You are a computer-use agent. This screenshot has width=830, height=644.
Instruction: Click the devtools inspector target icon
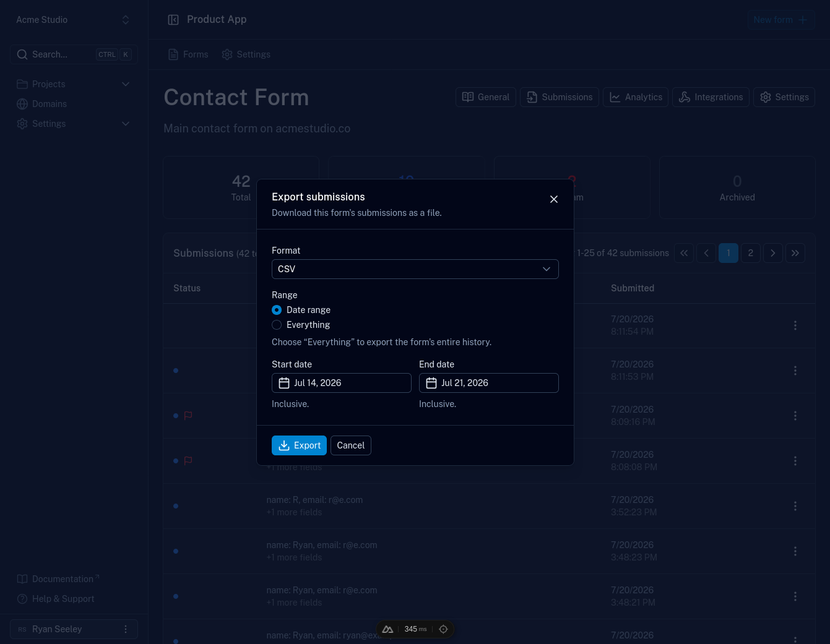click(x=443, y=629)
